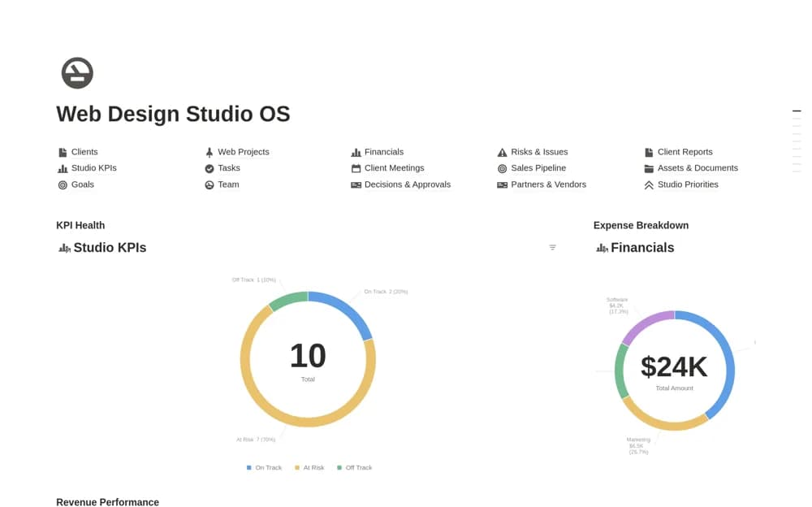
Task: Click the Risks & Issues warning icon
Action: pos(502,153)
